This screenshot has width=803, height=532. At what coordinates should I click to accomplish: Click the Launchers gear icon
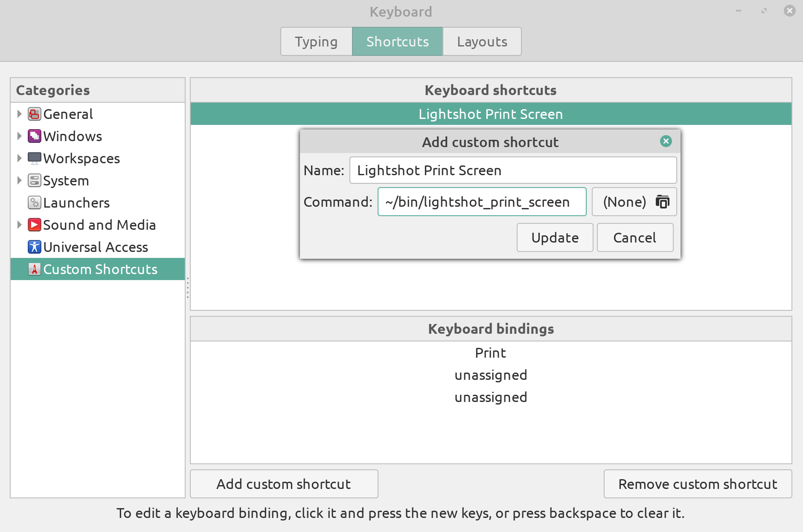click(35, 202)
